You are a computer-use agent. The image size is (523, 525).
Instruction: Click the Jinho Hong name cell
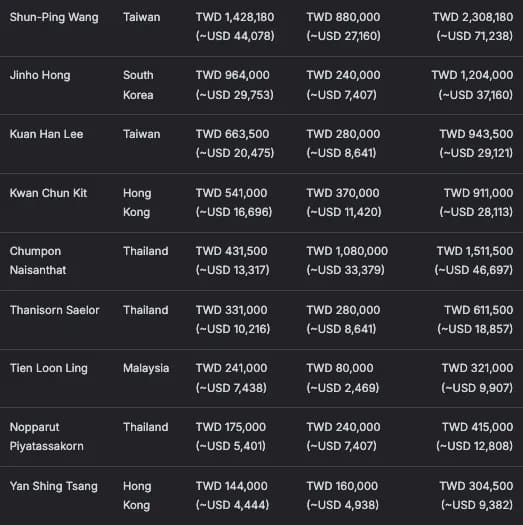click(40, 75)
